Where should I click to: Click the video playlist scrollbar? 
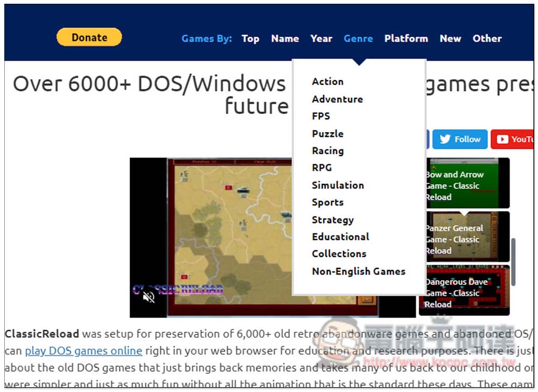513,262
